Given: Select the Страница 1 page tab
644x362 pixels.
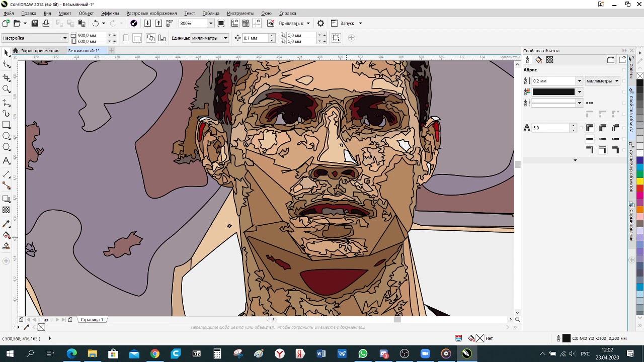Looking at the screenshot, I should 92,320.
